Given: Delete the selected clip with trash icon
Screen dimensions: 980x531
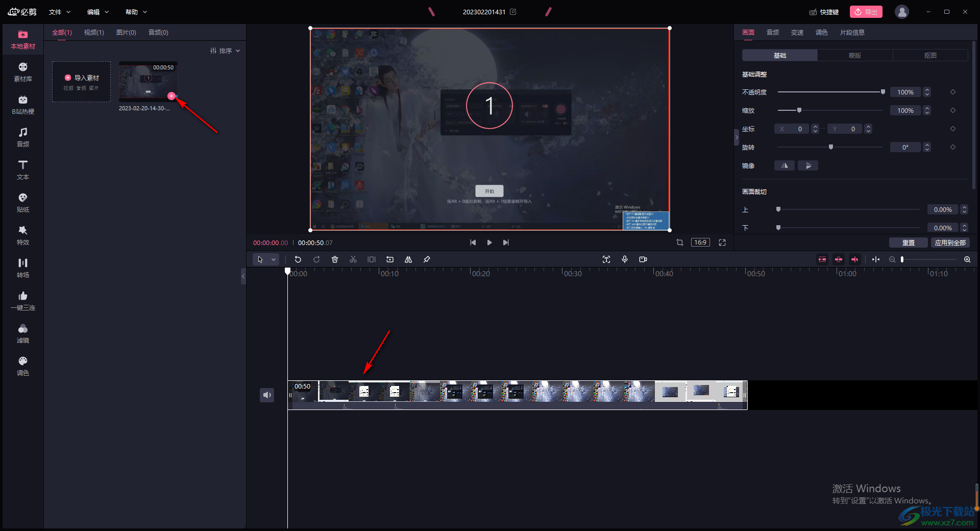Looking at the screenshot, I should [335, 259].
